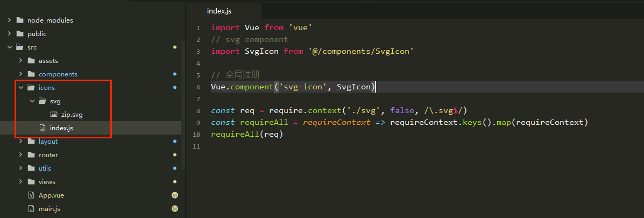Open App.vue from the file tree
The image size is (644, 218).
(x=51, y=195)
